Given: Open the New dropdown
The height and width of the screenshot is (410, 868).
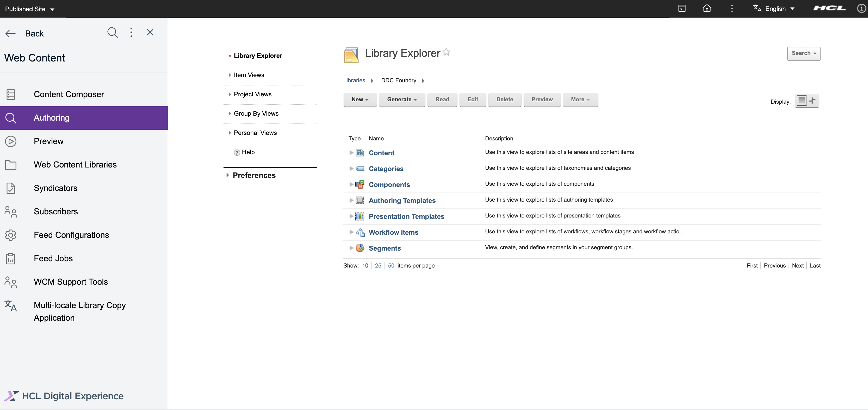Looking at the screenshot, I should [x=360, y=100].
